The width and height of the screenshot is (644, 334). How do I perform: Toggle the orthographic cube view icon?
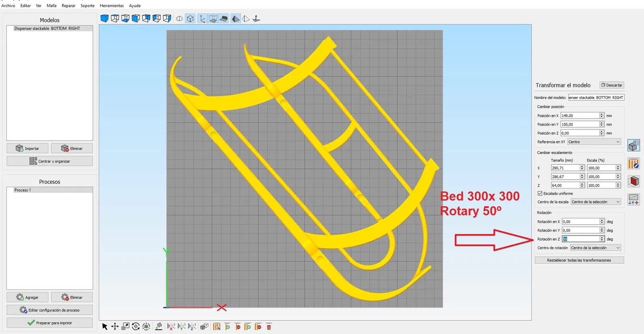click(x=190, y=18)
